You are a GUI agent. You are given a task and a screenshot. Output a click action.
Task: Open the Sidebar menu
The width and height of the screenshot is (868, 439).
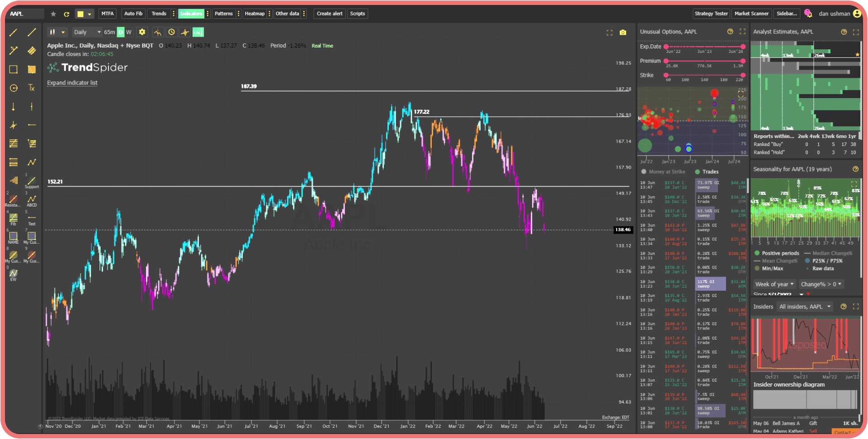787,14
